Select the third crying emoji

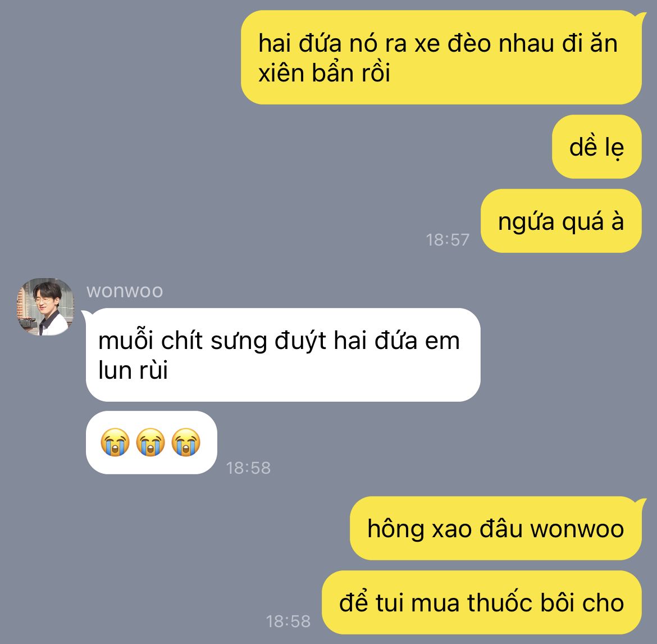point(186,442)
